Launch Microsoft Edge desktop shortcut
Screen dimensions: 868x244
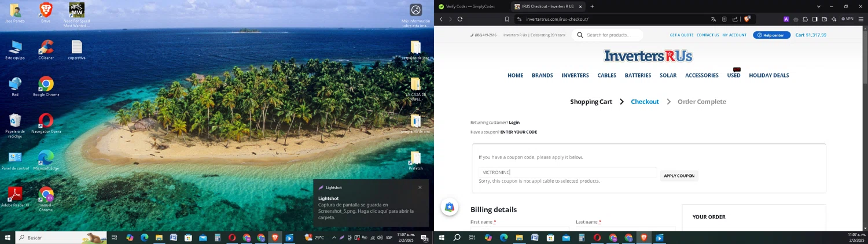[x=46, y=161]
